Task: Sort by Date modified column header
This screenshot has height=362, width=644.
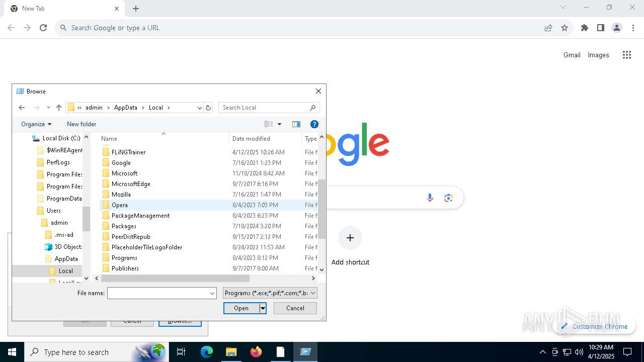Action: [265, 139]
